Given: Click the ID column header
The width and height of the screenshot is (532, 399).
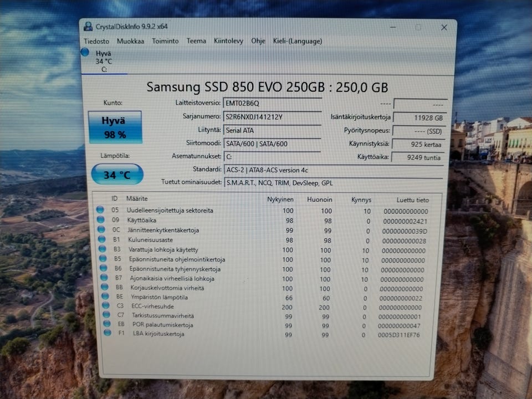Looking at the screenshot, I should tap(115, 198).
